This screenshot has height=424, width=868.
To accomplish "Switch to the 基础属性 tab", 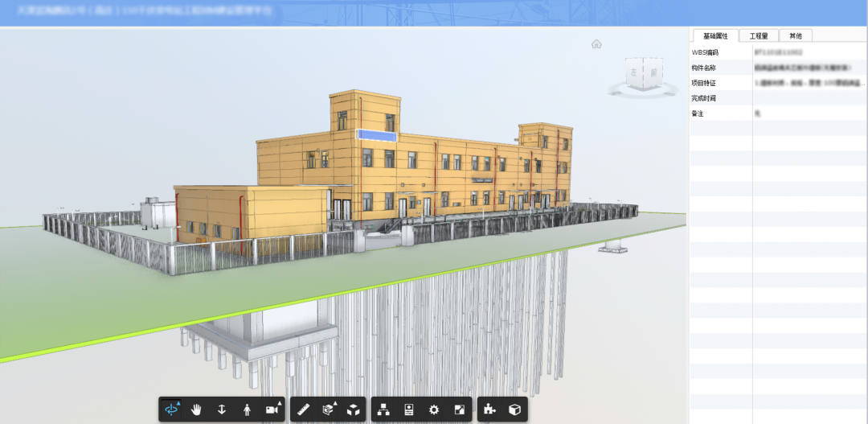I will click(x=714, y=36).
